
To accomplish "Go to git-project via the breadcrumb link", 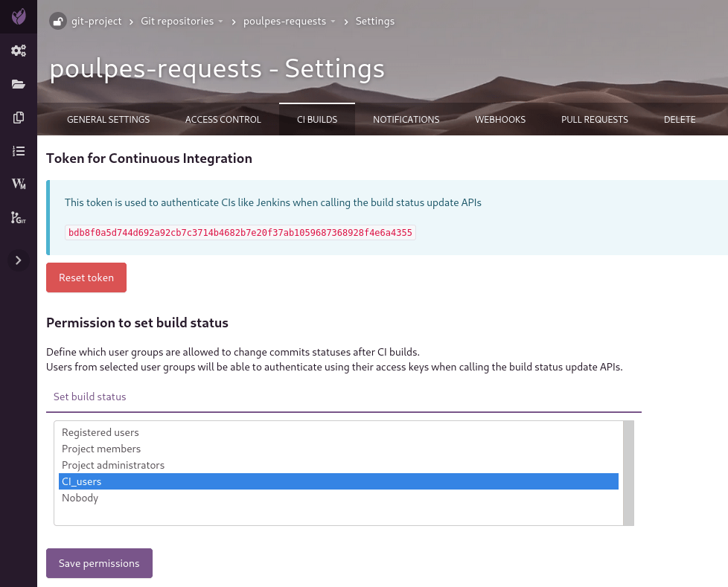I will [96, 21].
